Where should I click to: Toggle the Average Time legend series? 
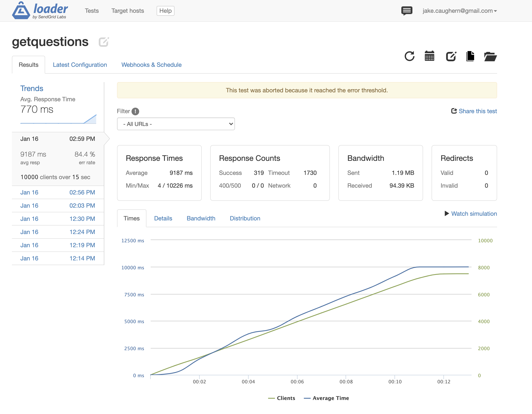click(326, 398)
